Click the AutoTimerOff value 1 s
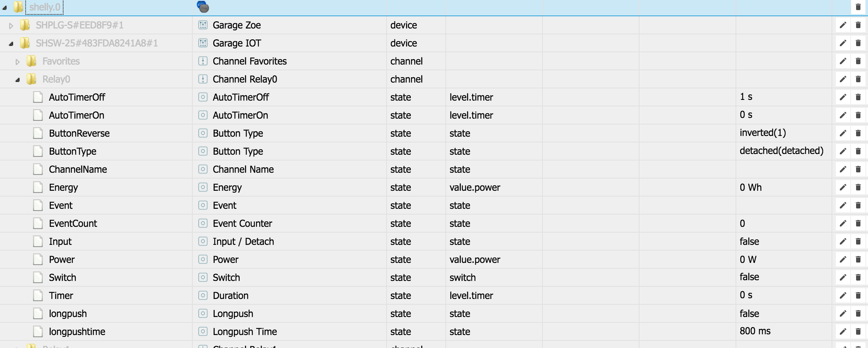Screen dimensions: 868x348 tap(746, 97)
